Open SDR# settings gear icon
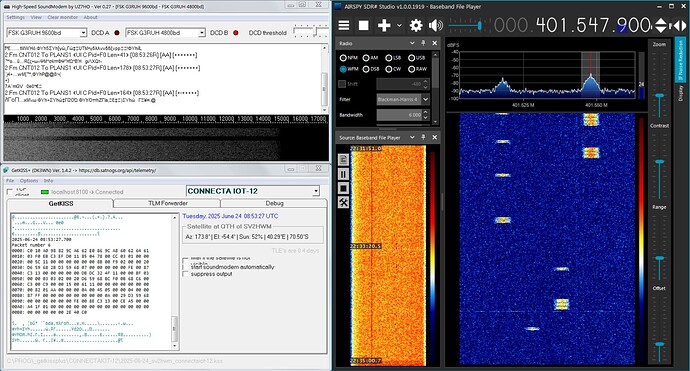 click(x=416, y=25)
